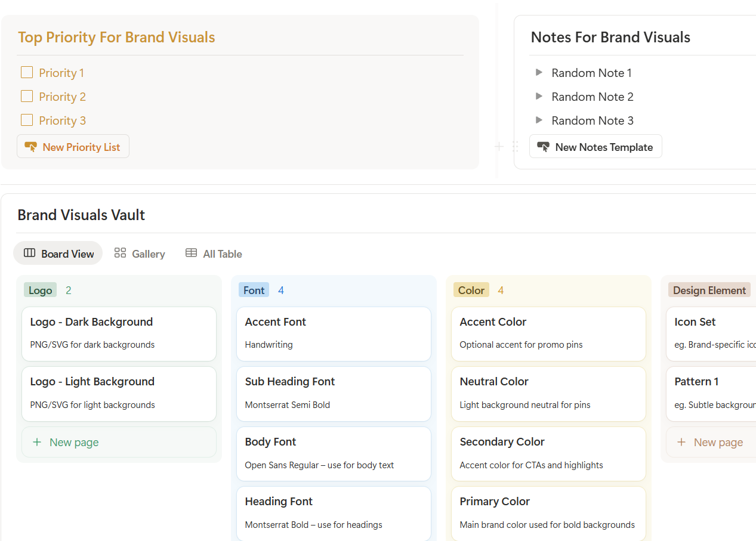Expand Random Note 3
756x541 pixels.
pos(539,120)
